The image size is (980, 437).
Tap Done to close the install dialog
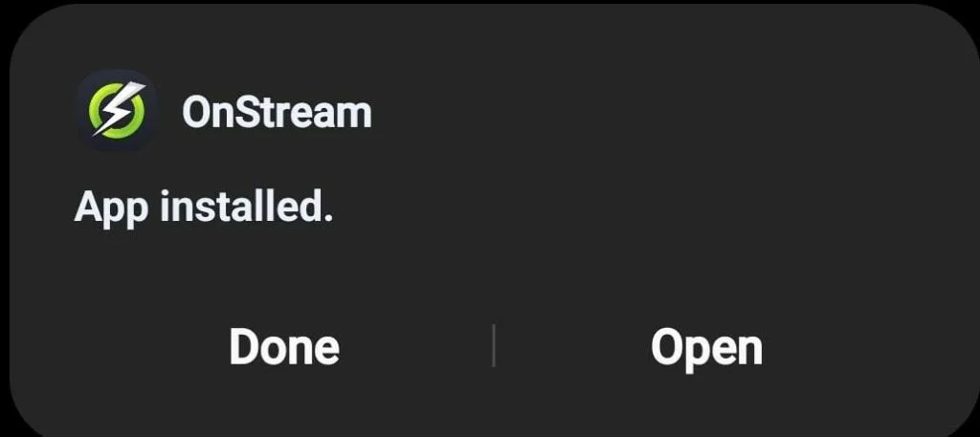click(x=284, y=346)
